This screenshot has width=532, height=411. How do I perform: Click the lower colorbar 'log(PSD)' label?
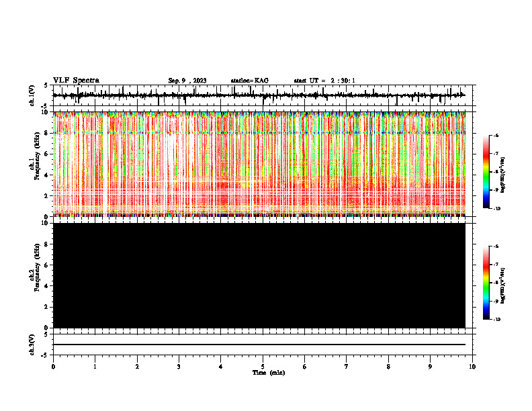point(503,286)
